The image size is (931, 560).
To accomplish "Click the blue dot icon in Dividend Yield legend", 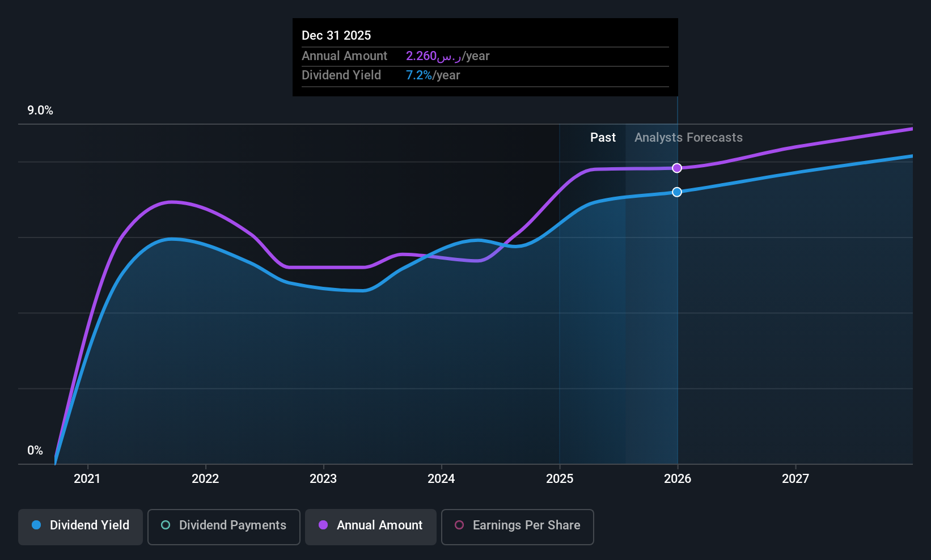I will pos(36,525).
